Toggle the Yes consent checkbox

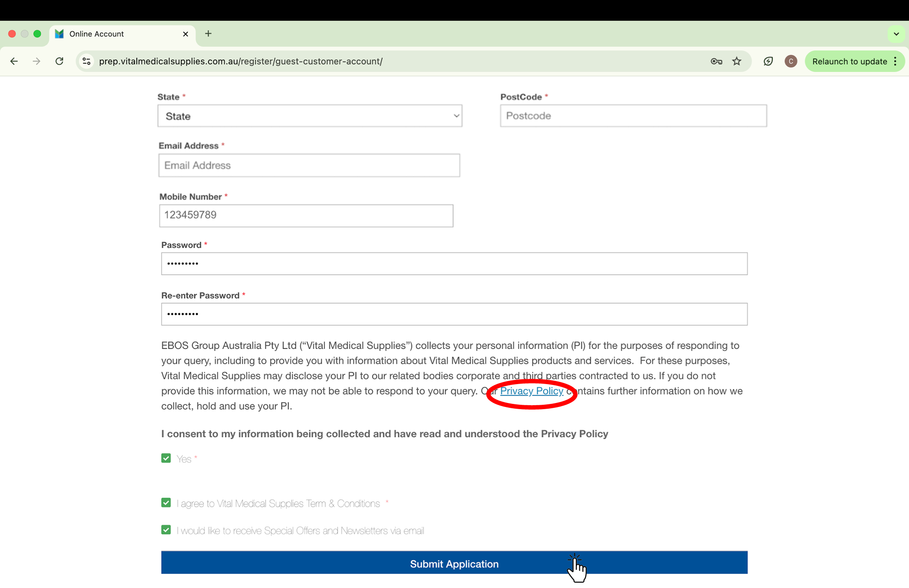pos(166,458)
